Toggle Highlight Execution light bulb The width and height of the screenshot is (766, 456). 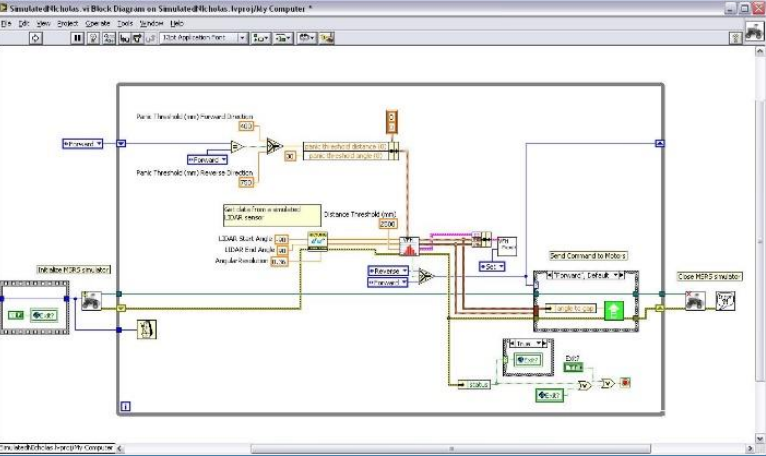point(93,38)
